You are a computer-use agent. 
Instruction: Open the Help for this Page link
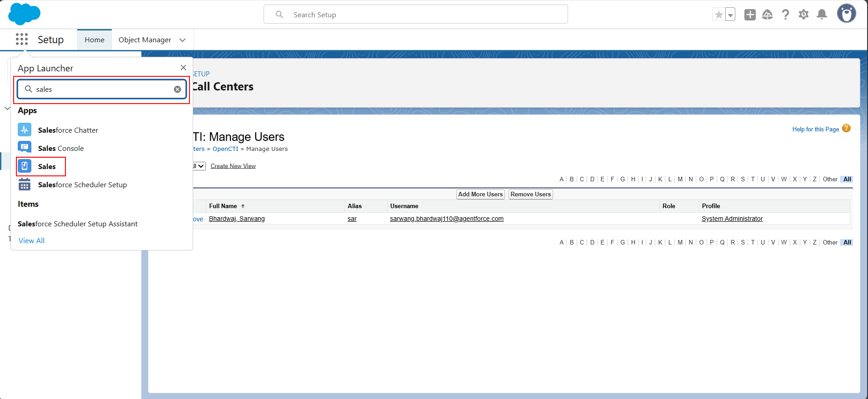816,130
